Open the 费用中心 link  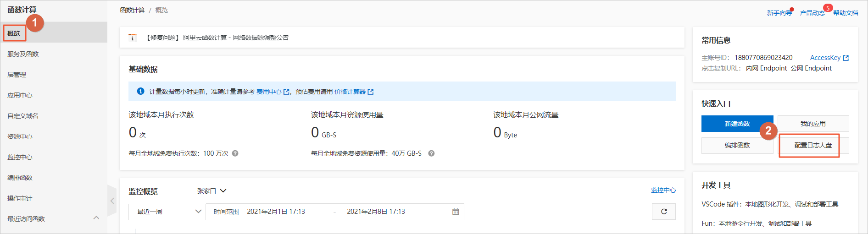269,92
